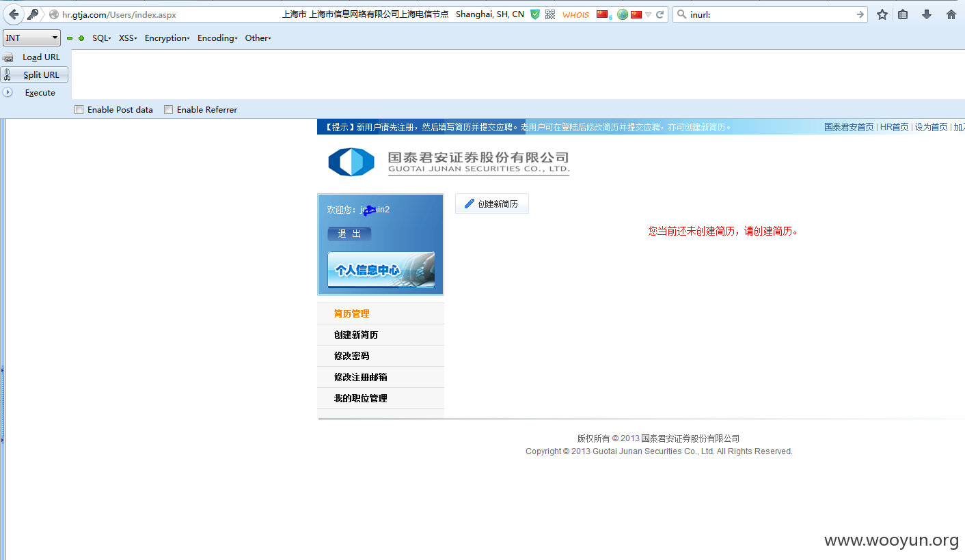Viewport: 965px width, 560px height.
Task: Click the key icon beside the address
Action: tap(33, 14)
